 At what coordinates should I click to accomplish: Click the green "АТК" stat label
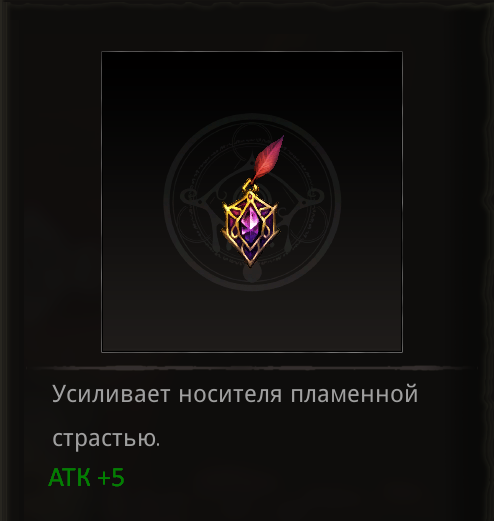coord(69,477)
